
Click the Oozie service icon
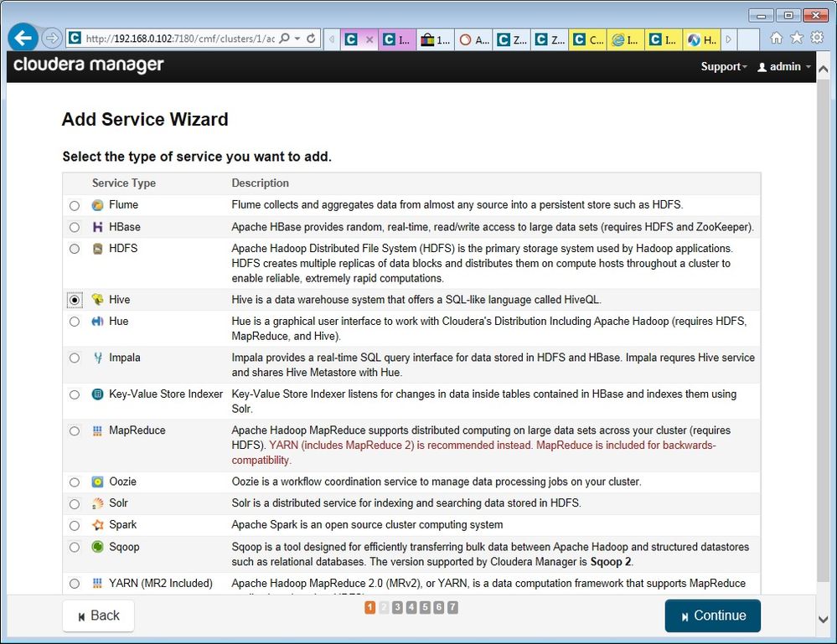point(97,482)
